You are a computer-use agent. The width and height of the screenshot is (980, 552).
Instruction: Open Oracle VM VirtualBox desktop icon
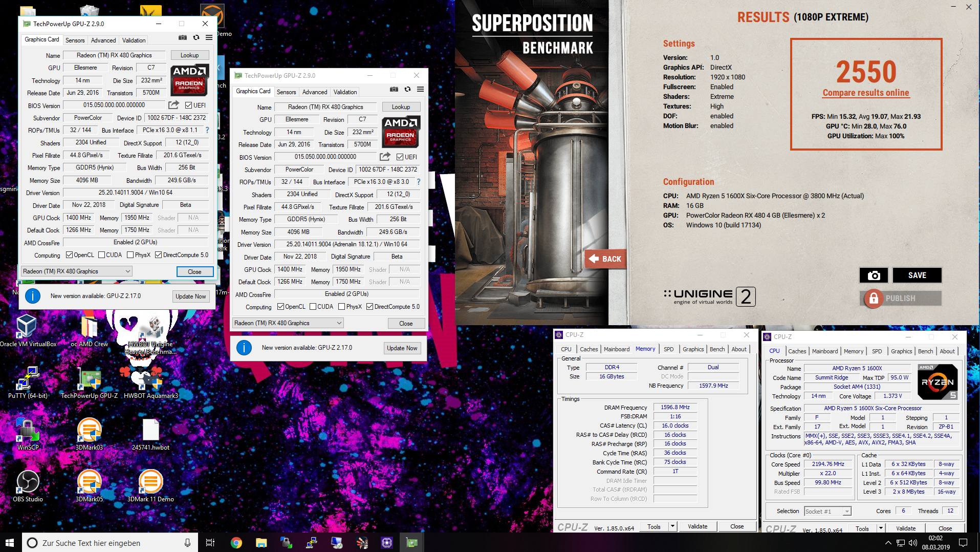point(27,331)
